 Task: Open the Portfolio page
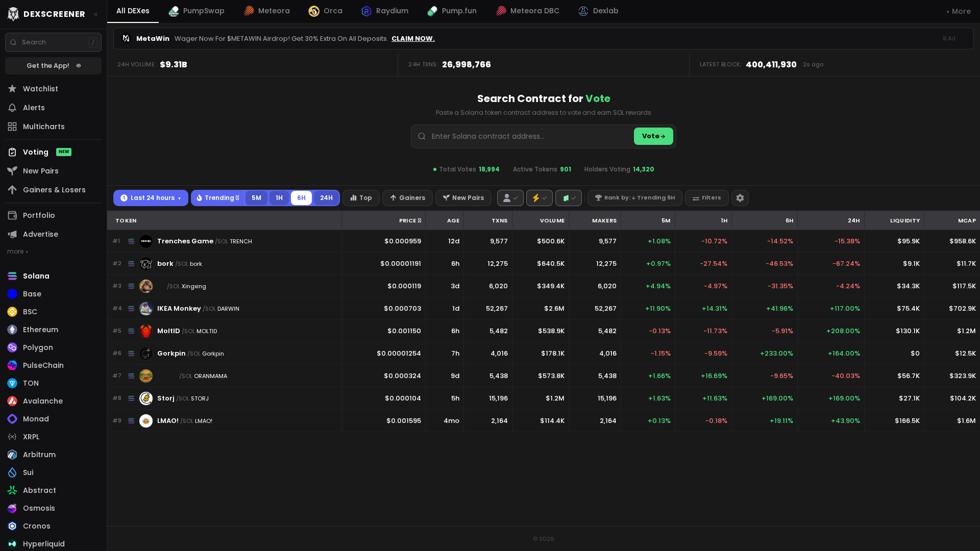(39, 215)
